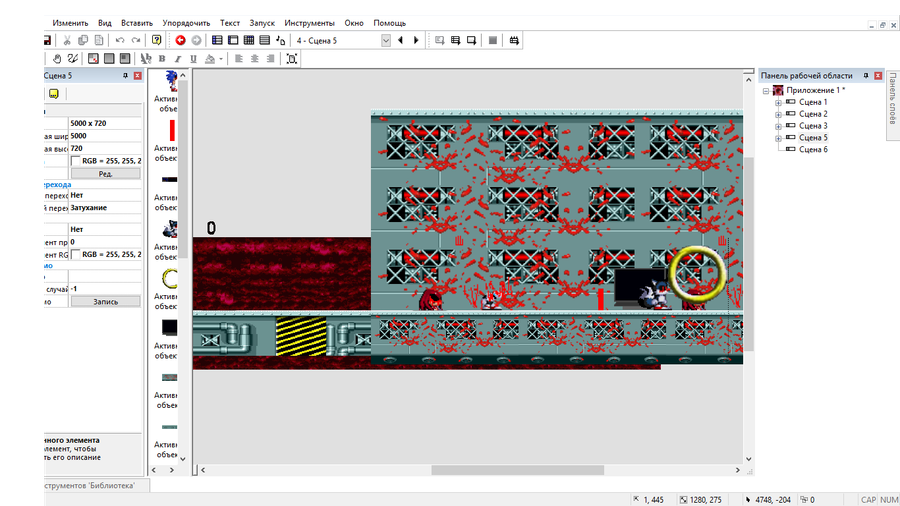Undo the last action
The height and width of the screenshot is (506, 900).
coord(120,40)
